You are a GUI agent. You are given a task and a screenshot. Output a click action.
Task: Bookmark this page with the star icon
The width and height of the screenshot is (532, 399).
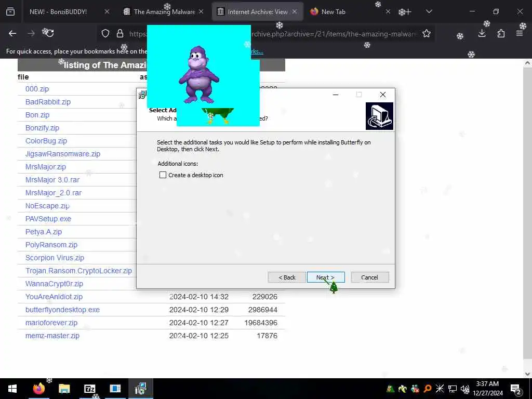(427, 33)
